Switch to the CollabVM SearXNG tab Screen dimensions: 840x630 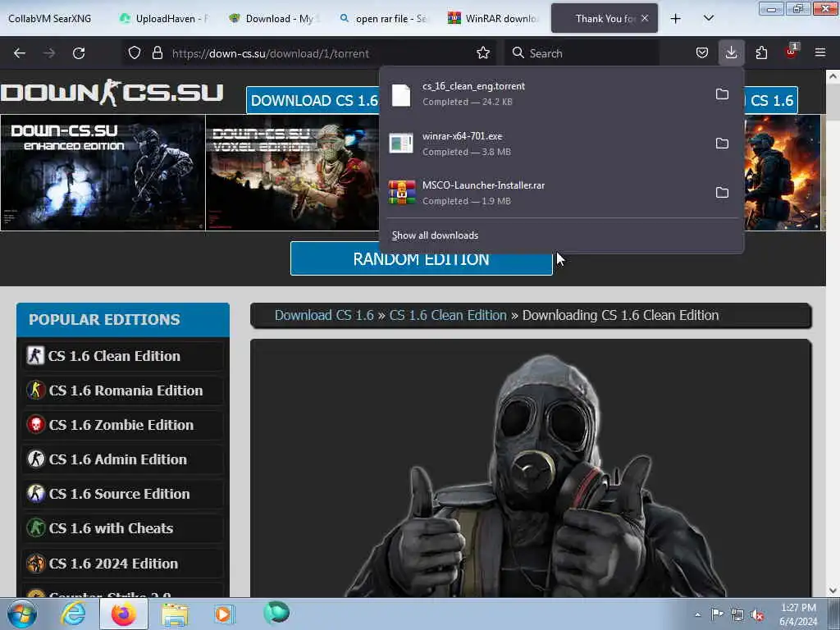tap(50, 19)
